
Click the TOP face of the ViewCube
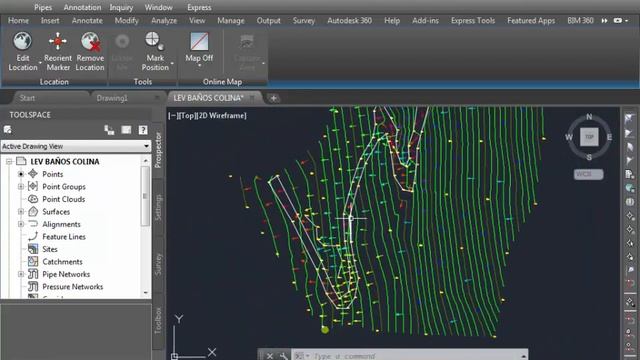[x=589, y=137]
